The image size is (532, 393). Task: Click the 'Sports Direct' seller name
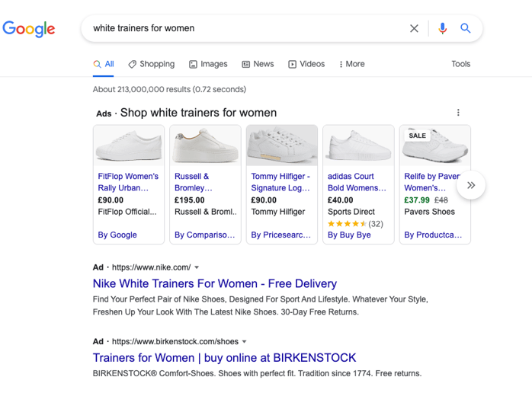tap(351, 212)
